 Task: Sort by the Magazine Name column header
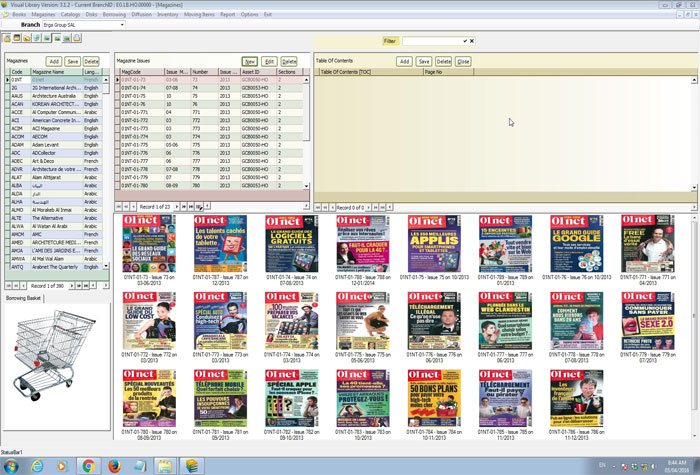coord(56,72)
